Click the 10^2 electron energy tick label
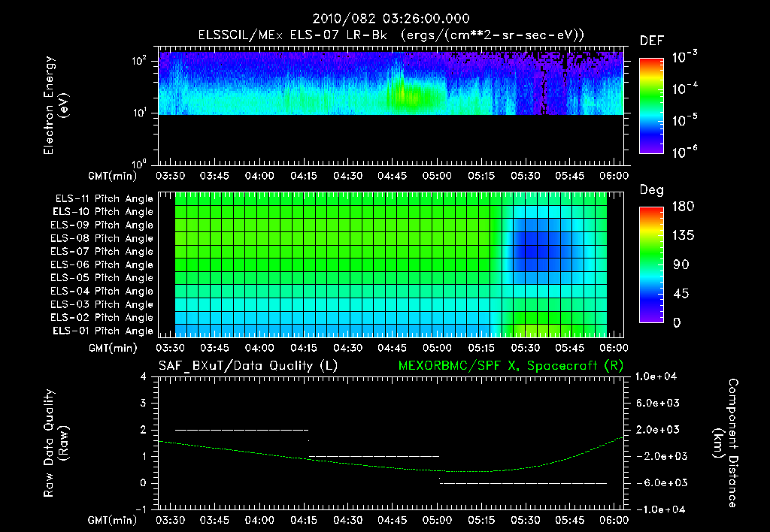The image size is (770, 532). click(x=139, y=61)
